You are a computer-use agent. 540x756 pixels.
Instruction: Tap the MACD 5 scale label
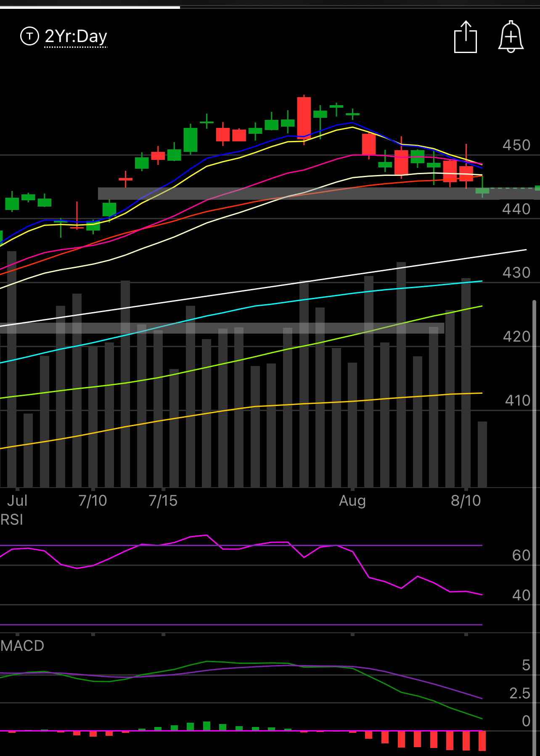tap(526, 665)
